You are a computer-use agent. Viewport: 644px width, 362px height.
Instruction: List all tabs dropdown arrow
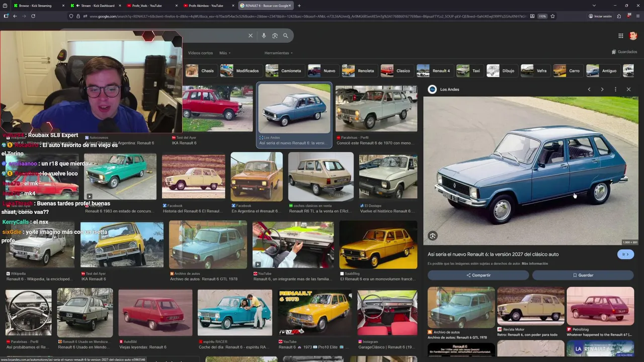pyautogui.click(x=594, y=6)
